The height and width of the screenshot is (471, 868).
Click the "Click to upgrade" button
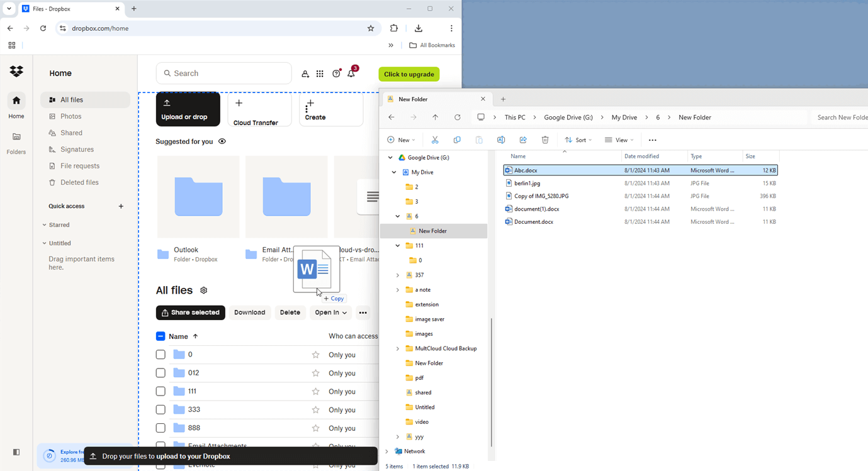coord(409,74)
